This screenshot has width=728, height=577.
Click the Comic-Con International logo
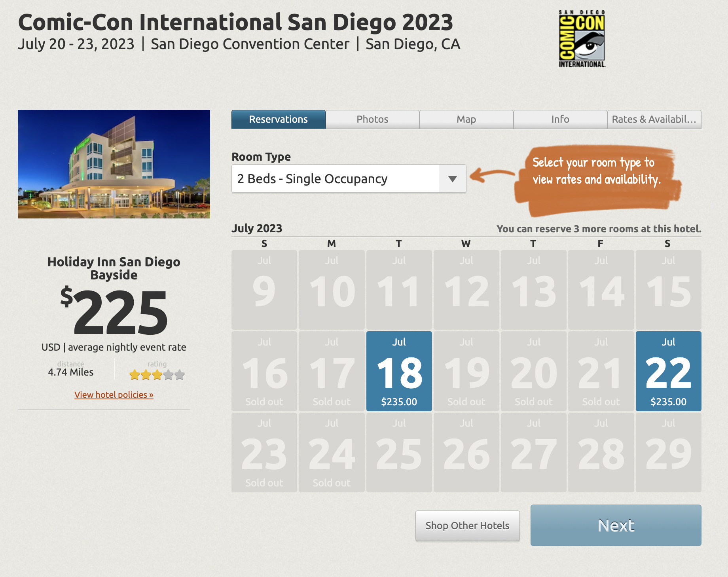(582, 39)
